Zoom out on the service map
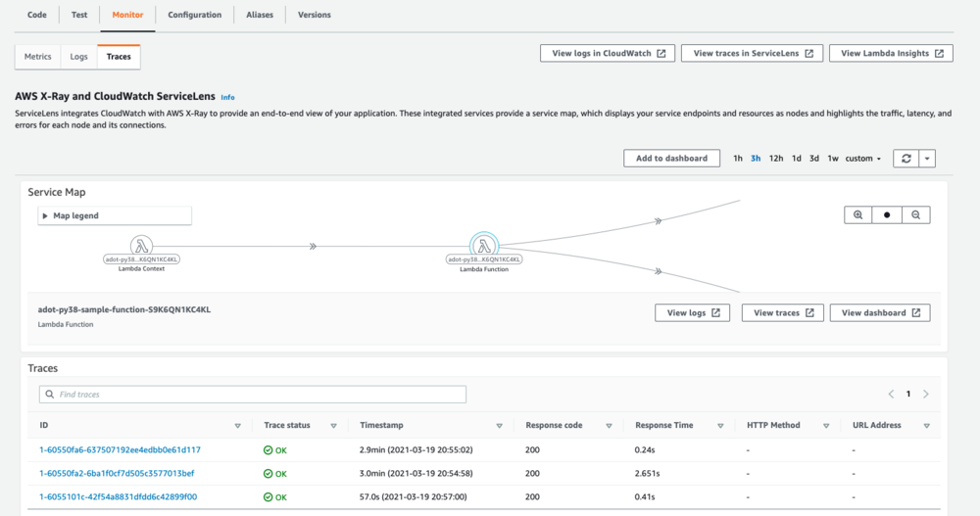This screenshot has width=980, height=516. 915,214
